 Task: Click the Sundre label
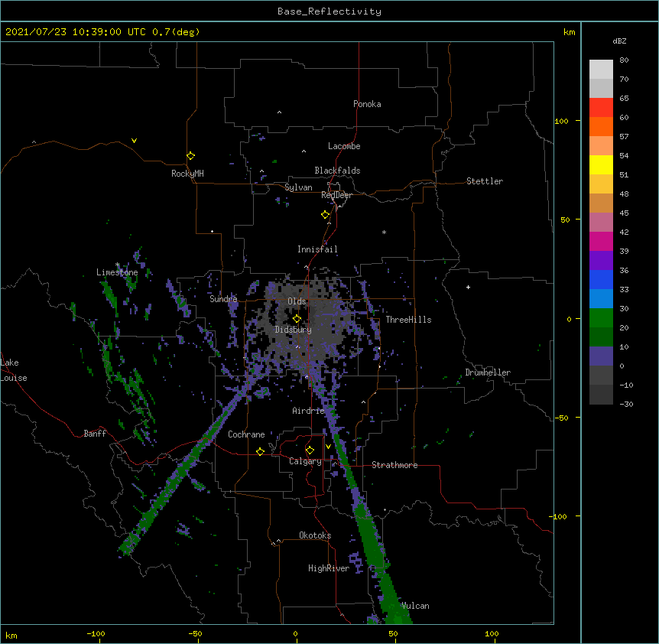click(223, 299)
